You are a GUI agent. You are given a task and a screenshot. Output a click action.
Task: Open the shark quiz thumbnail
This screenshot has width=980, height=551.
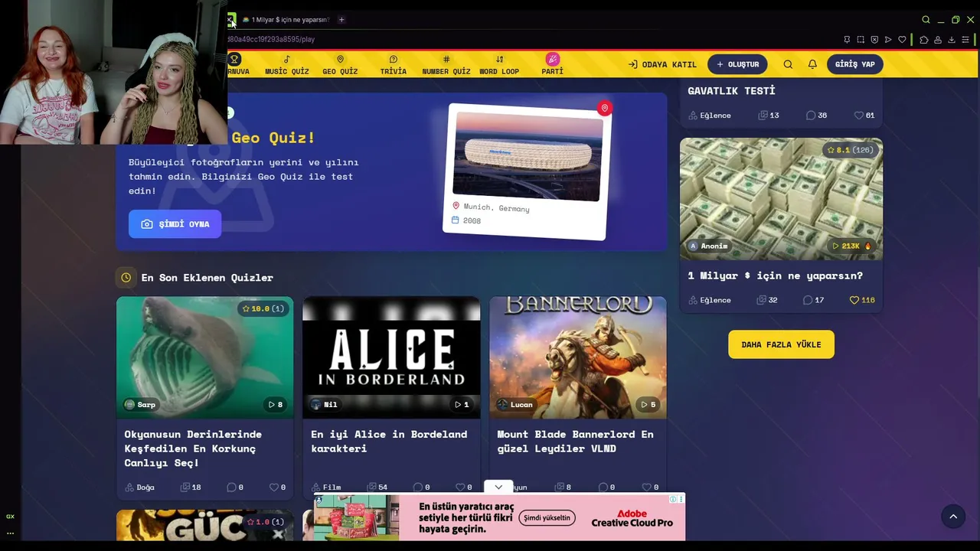[x=204, y=357]
